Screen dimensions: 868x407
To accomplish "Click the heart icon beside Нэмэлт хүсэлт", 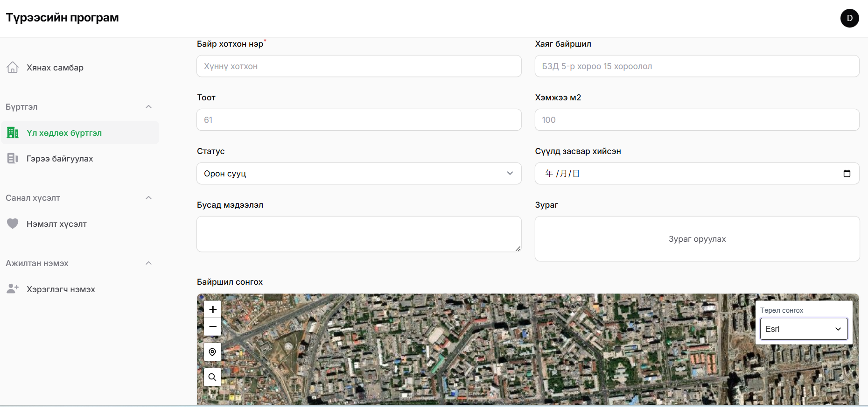I will click(13, 224).
